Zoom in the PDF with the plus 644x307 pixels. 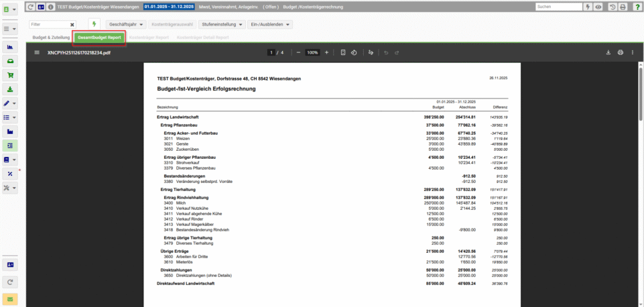326,52
